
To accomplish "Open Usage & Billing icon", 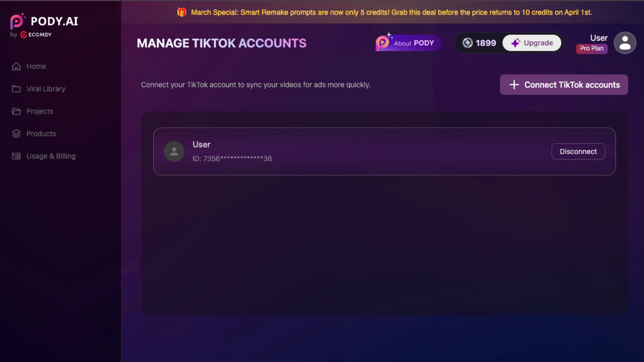I will 16,156.
